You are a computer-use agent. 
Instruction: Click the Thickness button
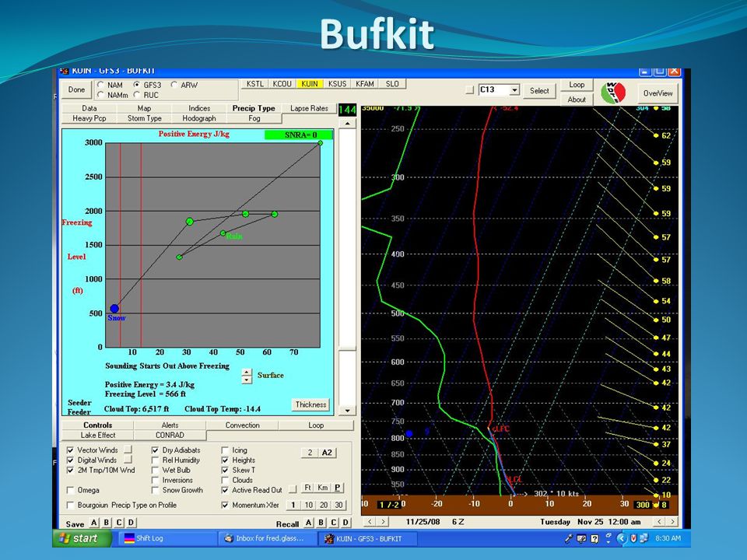pos(310,404)
